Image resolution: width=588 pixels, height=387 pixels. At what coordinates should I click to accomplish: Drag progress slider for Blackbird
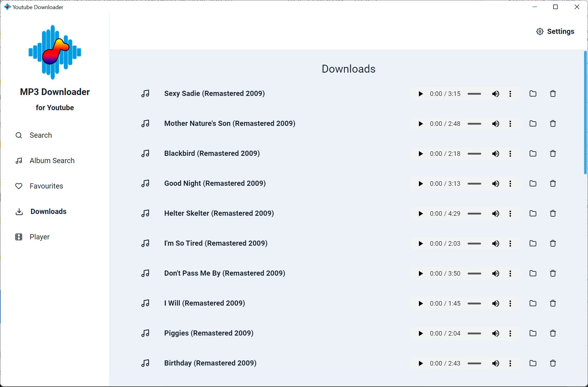tap(475, 153)
